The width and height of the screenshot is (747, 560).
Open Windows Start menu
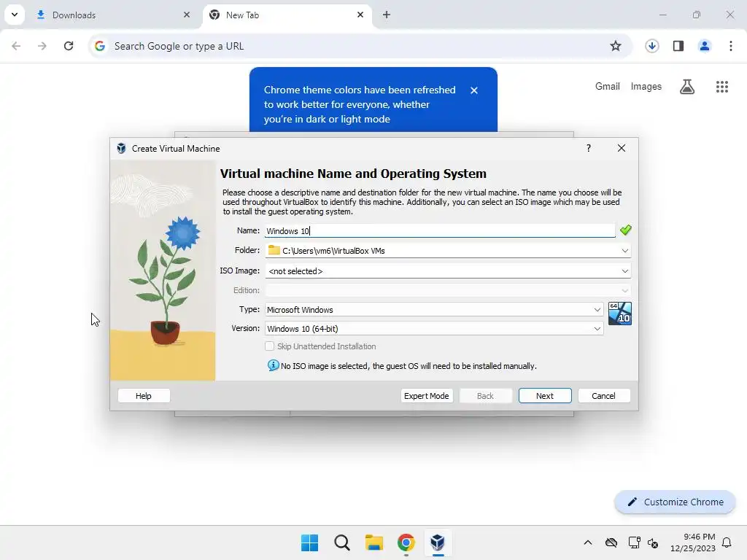coord(309,542)
